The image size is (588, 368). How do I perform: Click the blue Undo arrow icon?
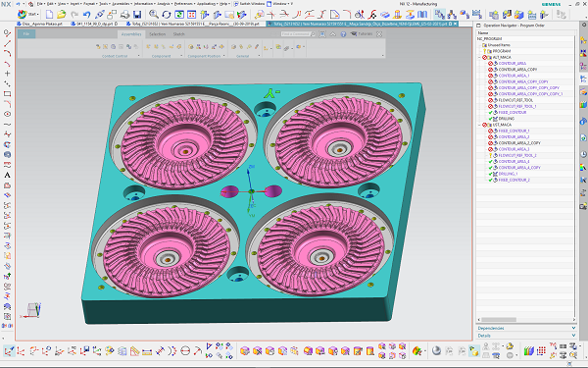pyautogui.click(x=86, y=15)
